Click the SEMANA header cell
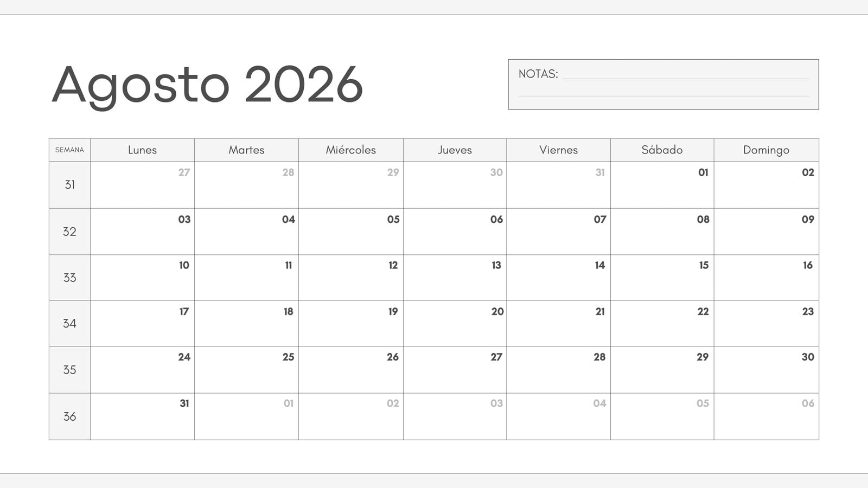This screenshot has width=868, height=488. point(69,150)
